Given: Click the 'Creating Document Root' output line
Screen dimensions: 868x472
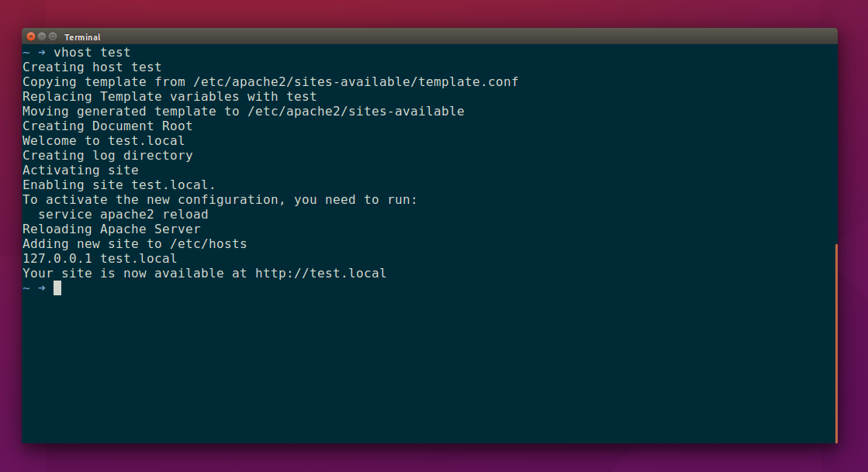Looking at the screenshot, I should (x=106, y=126).
